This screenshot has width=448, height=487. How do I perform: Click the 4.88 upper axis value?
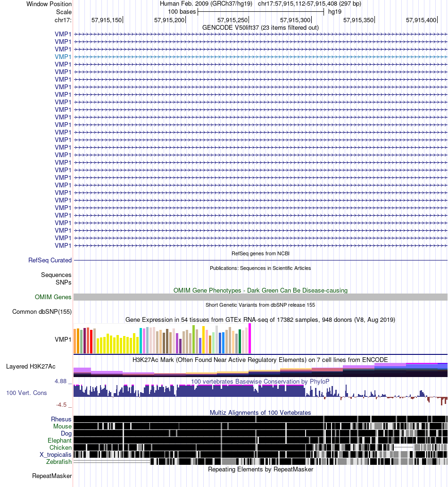[60, 381]
